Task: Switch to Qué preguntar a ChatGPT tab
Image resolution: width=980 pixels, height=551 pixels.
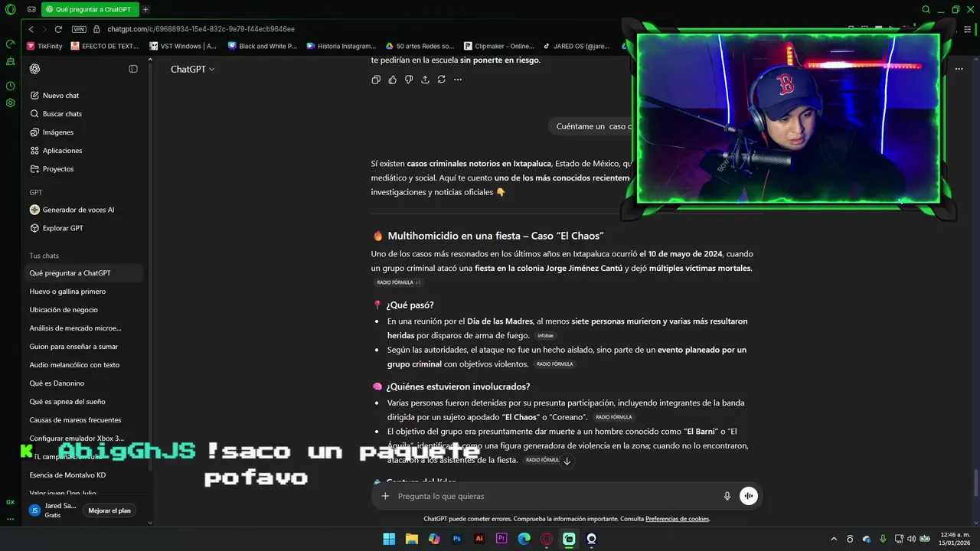Action: (x=90, y=10)
